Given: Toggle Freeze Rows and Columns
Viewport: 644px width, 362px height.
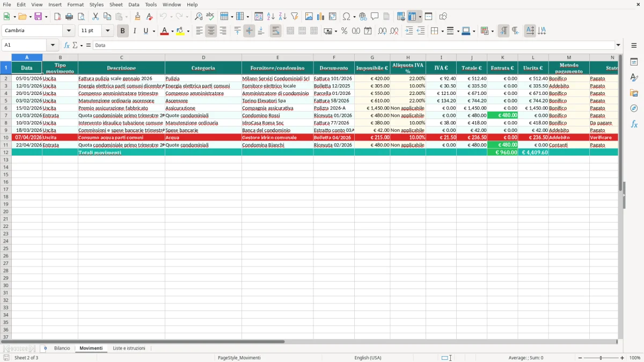Looking at the screenshot, I should pyautogui.click(x=412, y=17).
